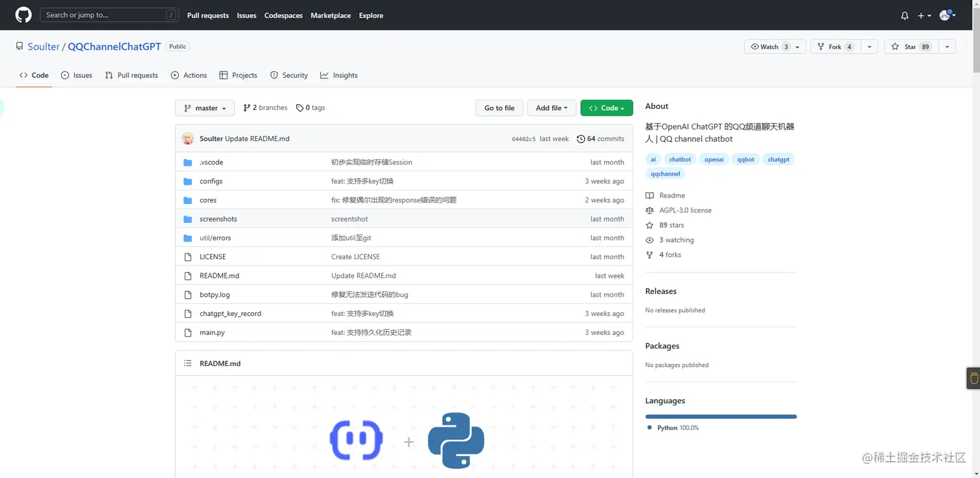The height and width of the screenshot is (478, 980).
Task: Click the 'chatgpt' topic tag
Action: tap(778, 159)
